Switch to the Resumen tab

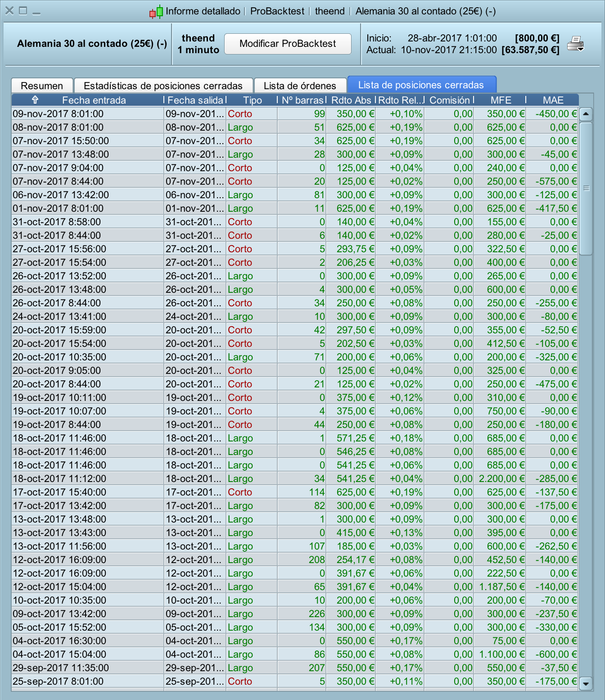42,86
